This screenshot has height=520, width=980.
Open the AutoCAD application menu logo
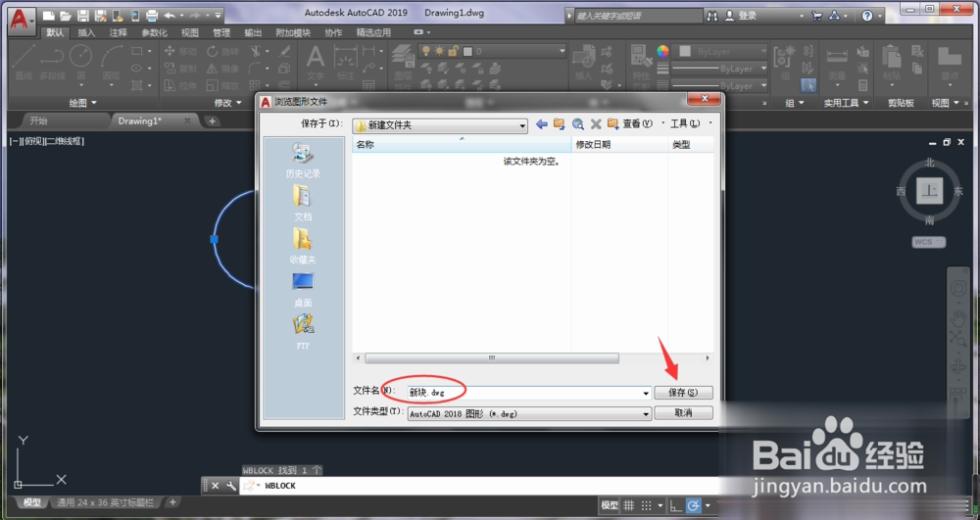tap(20, 19)
